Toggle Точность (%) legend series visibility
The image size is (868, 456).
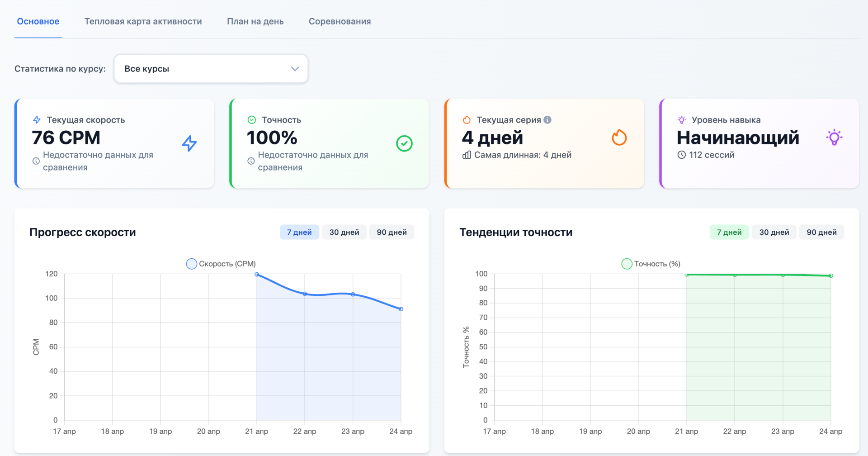[x=651, y=264]
